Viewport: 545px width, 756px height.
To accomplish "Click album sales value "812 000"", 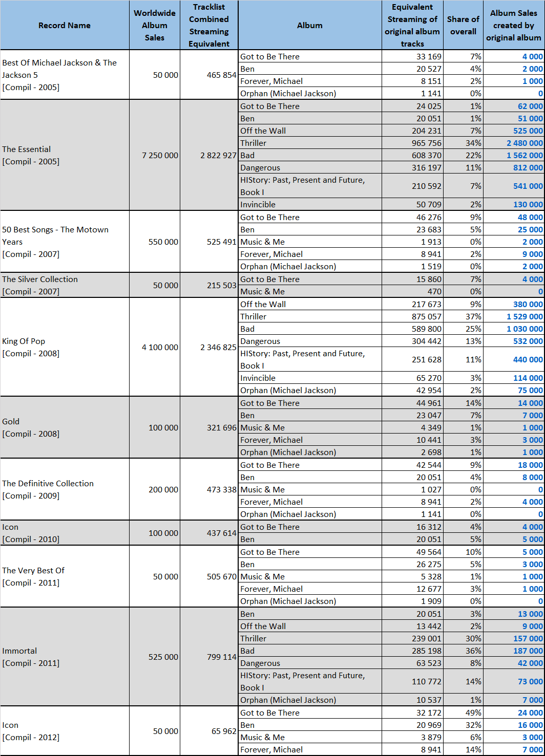I will point(528,167).
